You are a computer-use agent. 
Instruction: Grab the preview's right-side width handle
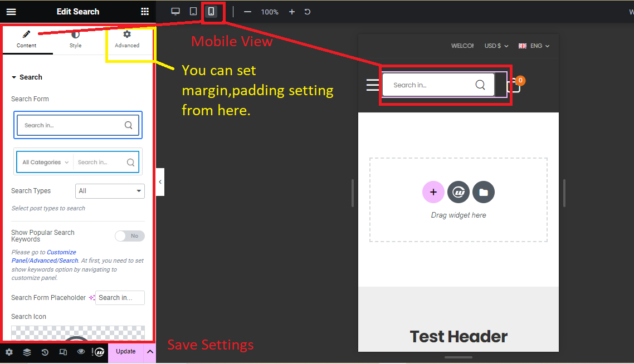pyautogui.click(x=564, y=193)
